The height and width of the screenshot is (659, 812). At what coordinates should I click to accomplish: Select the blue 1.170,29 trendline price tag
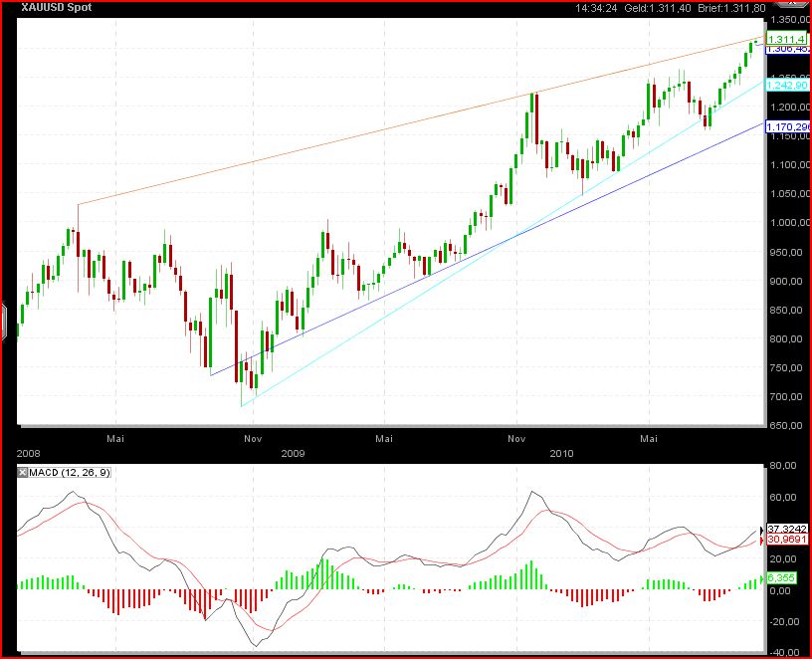point(787,126)
